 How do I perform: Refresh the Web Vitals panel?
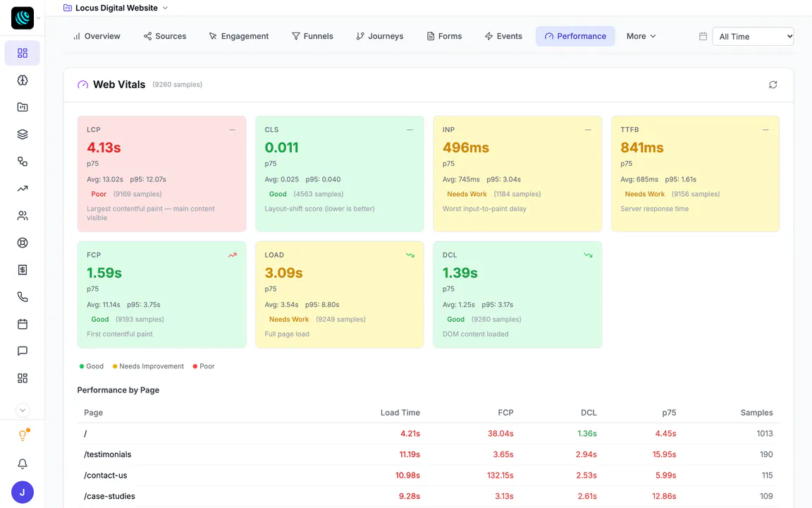(x=773, y=85)
